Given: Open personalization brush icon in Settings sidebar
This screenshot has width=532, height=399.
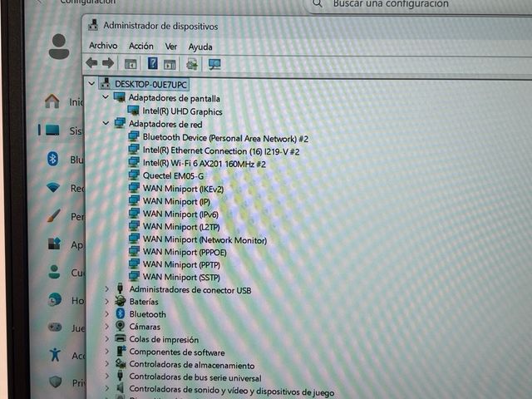Looking at the screenshot, I should 53,215.
